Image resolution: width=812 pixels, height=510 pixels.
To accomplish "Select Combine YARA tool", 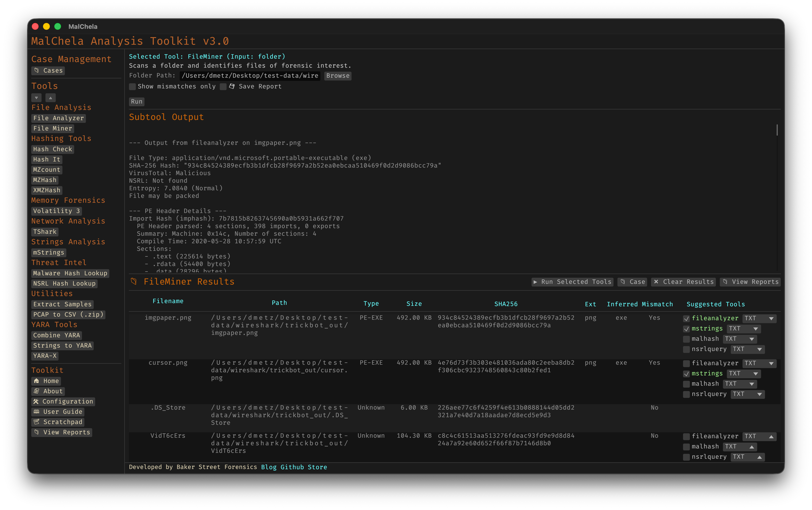I will [57, 335].
